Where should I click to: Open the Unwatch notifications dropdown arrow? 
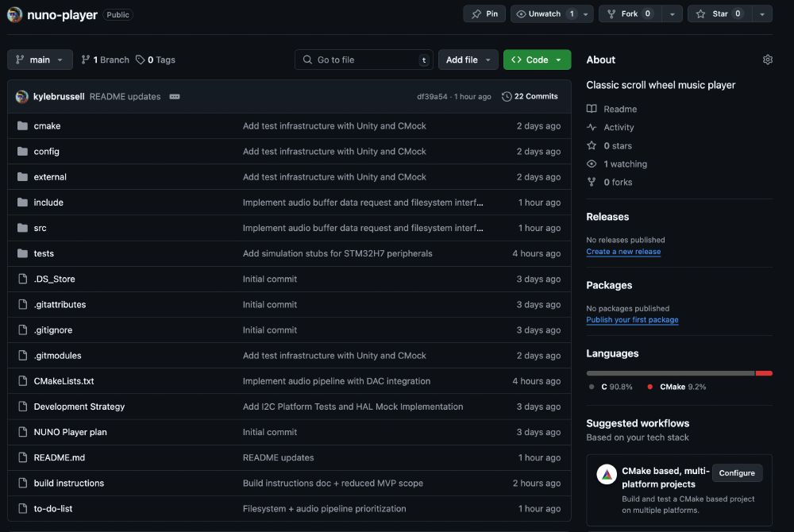pyautogui.click(x=586, y=14)
